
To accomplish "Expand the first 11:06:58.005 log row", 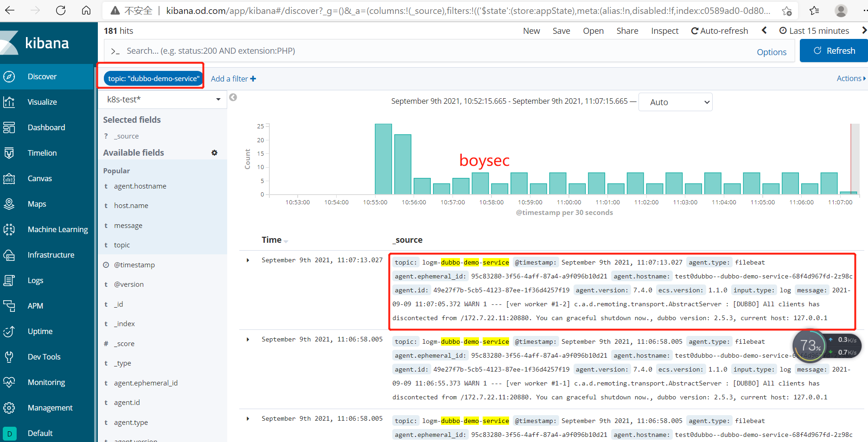I will pos(248,340).
